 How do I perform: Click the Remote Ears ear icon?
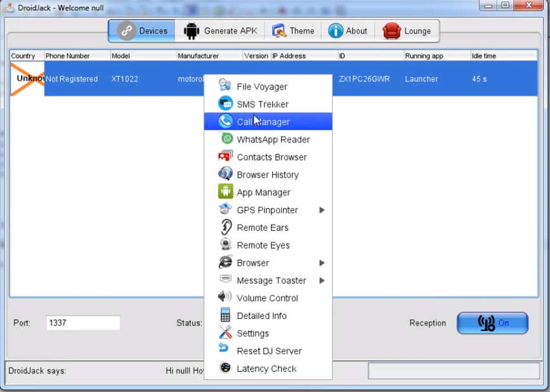pos(226,227)
